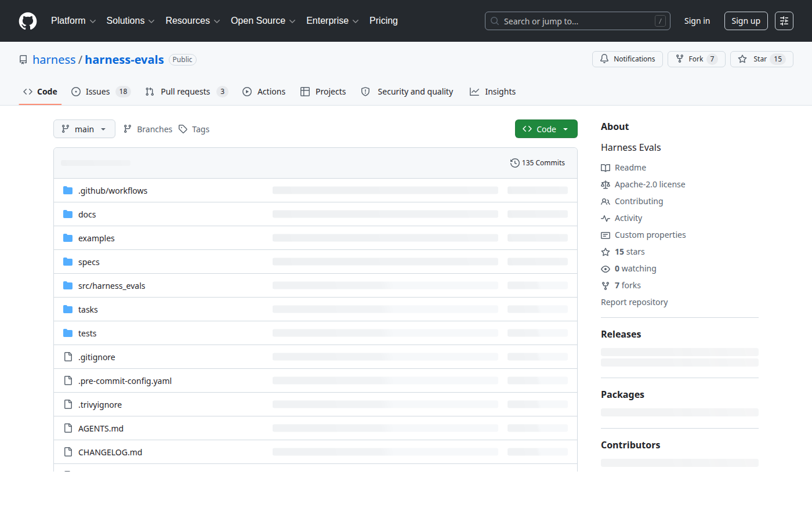Open the Projects tab
The height and width of the screenshot is (522, 812).
pyautogui.click(x=323, y=92)
